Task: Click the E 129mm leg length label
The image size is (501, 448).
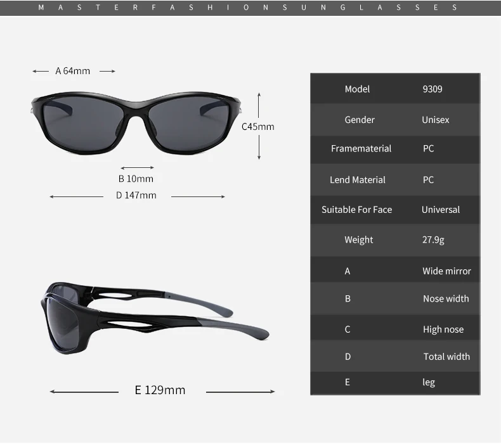Action: 160,390
